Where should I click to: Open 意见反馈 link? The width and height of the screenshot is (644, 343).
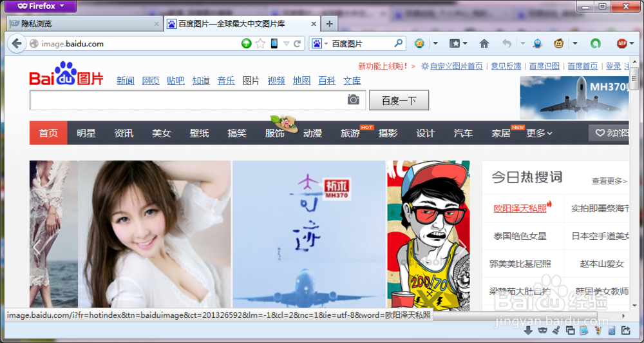pos(506,66)
